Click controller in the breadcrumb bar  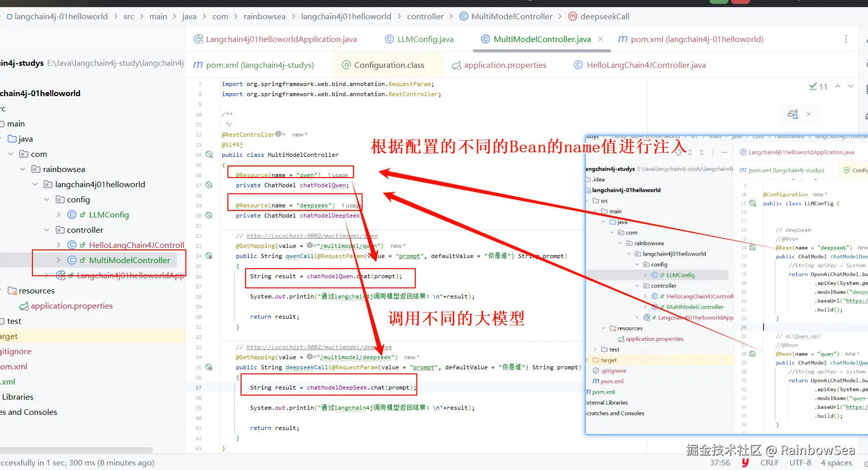pyautogui.click(x=425, y=16)
